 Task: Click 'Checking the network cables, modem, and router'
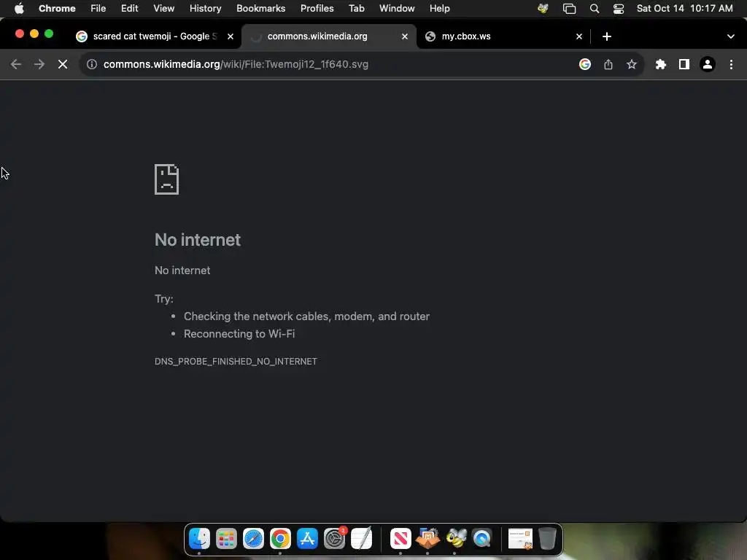(x=307, y=316)
